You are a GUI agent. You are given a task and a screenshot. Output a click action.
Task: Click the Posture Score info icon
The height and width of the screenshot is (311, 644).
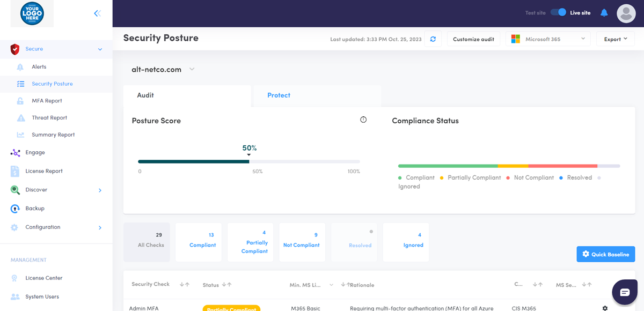pos(363,120)
